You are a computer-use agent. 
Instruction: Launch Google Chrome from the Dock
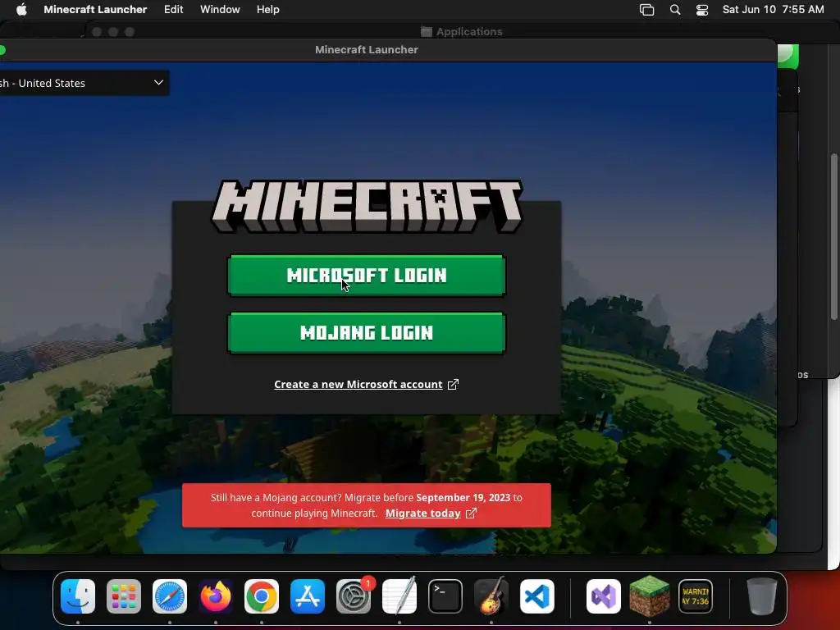(x=262, y=596)
